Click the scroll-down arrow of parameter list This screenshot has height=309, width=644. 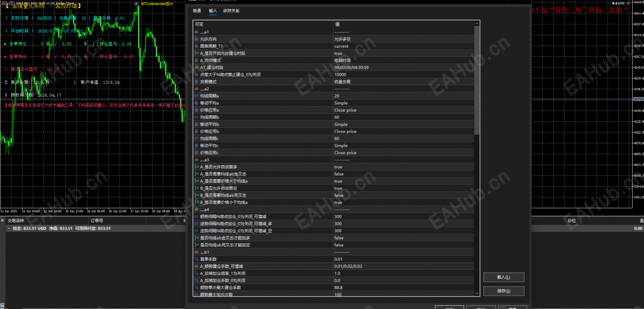tap(476, 293)
